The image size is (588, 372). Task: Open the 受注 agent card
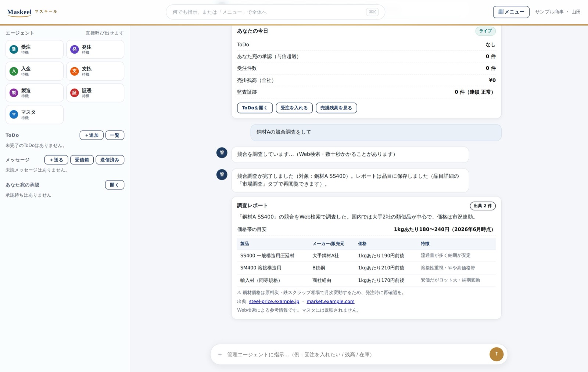[x=35, y=50]
